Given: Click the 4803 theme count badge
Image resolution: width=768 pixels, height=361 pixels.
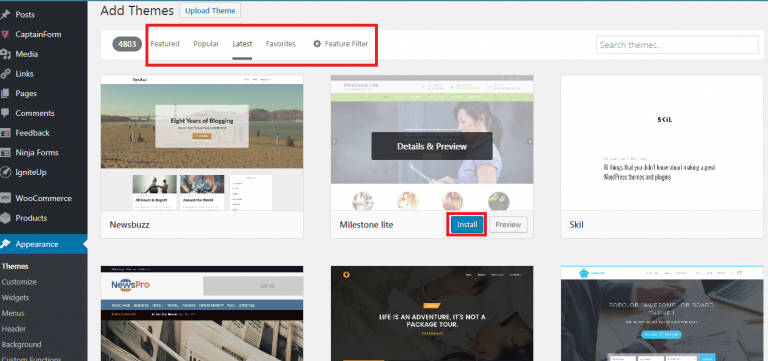Looking at the screenshot, I should pyautogui.click(x=127, y=44).
